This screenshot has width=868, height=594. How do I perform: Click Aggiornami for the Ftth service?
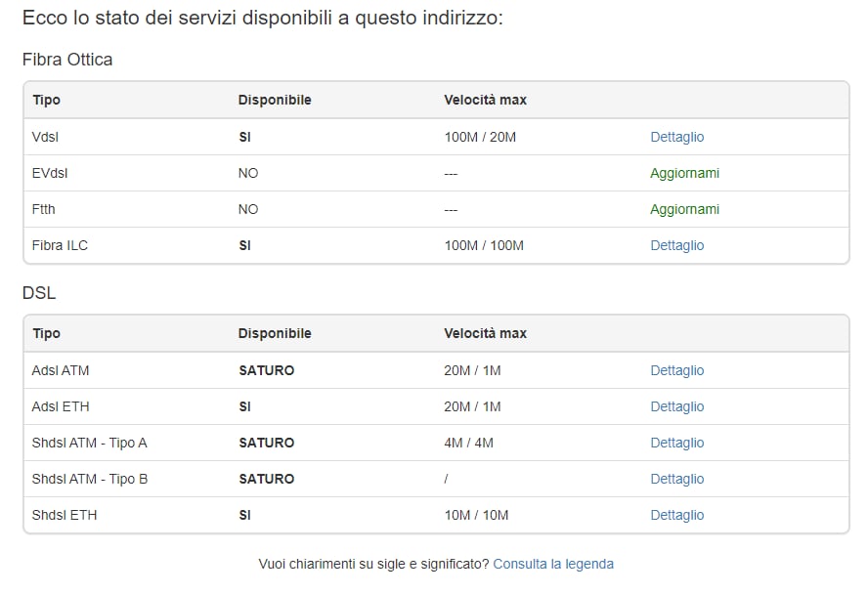684,210
